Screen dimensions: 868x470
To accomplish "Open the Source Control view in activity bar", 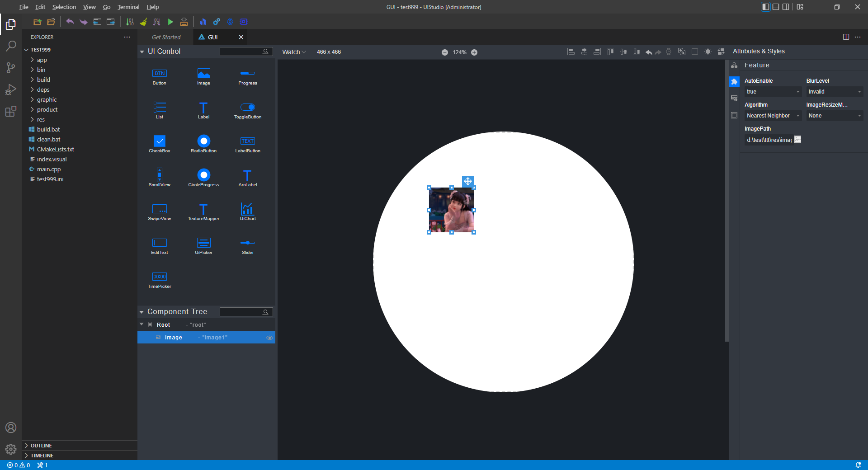I will pyautogui.click(x=11, y=68).
